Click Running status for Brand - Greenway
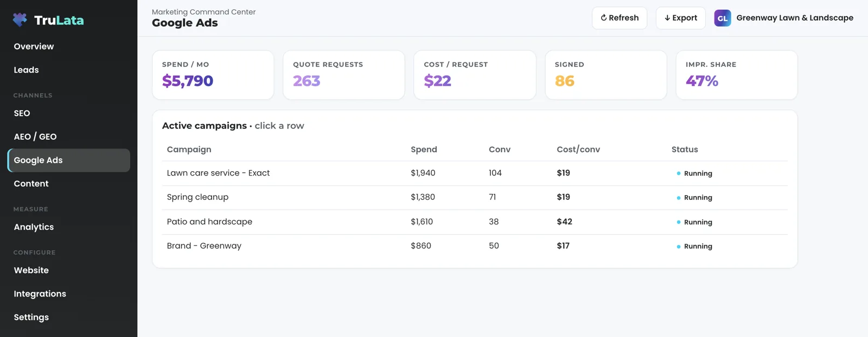The image size is (868, 337). click(x=694, y=247)
